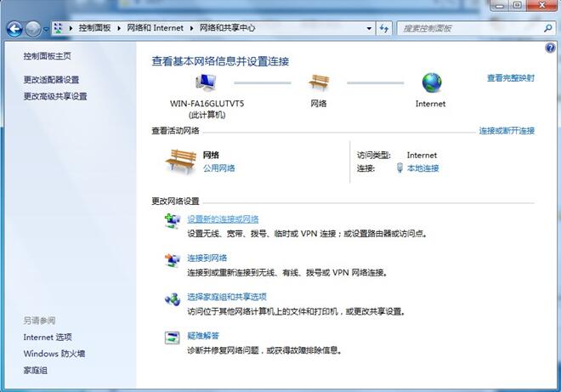Open the 本地连接 connection link

coord(422,168)
